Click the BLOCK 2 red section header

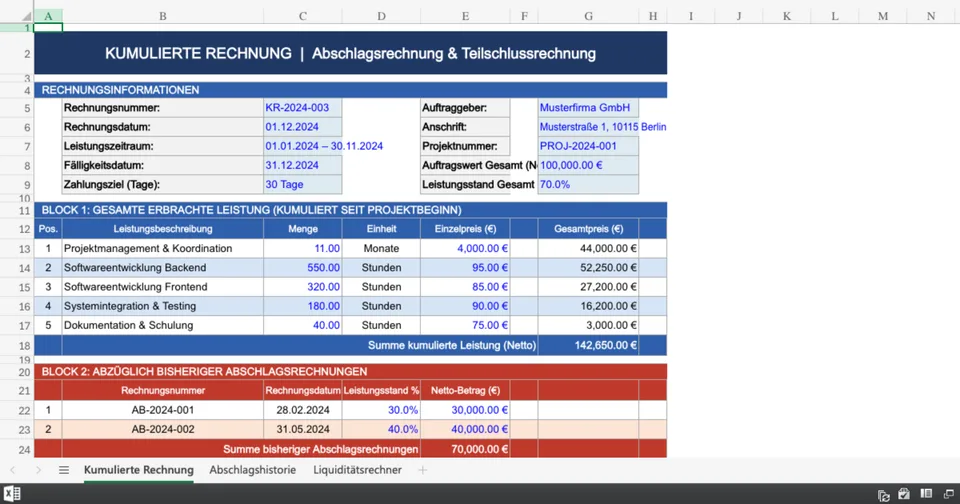point(350,372)
